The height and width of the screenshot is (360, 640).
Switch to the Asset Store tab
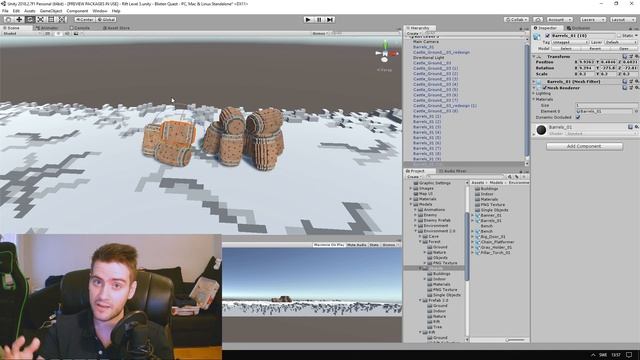coord(116,28)
